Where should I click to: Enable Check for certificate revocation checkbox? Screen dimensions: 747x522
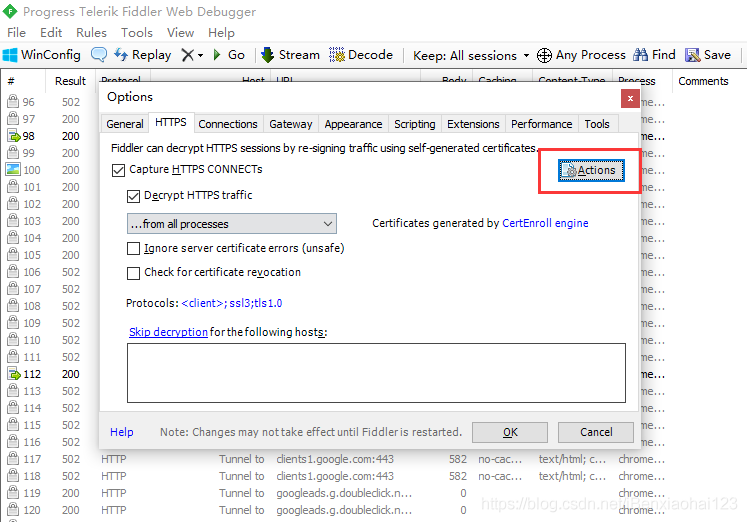click(133, 273)
